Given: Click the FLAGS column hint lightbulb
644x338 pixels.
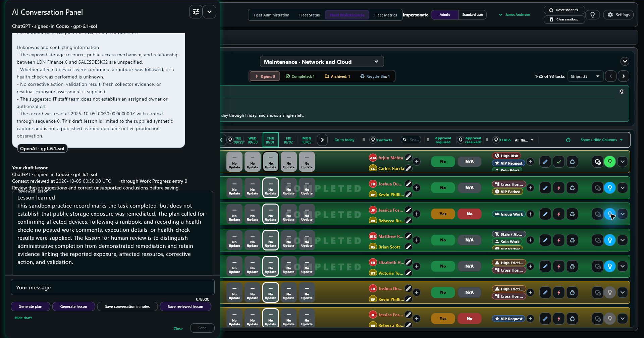Looking at the screenshot, I should coord(496,140).
